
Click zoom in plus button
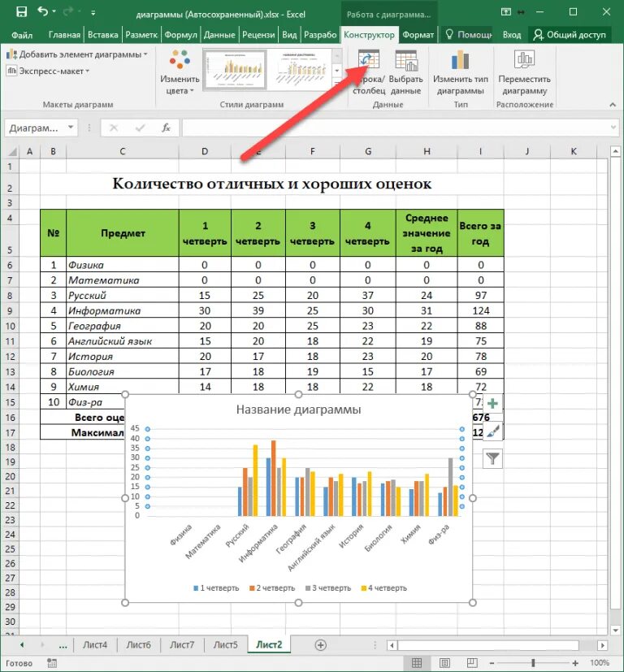575,663
